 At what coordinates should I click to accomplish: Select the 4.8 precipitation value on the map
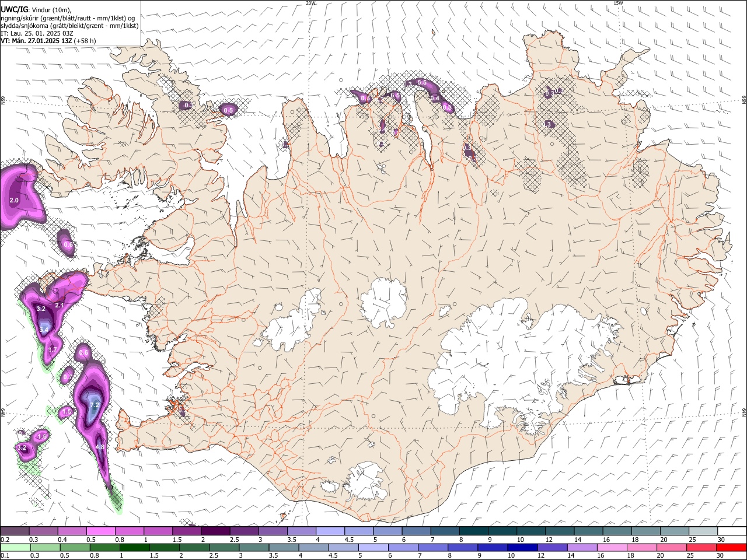click(x=99, y=447)
